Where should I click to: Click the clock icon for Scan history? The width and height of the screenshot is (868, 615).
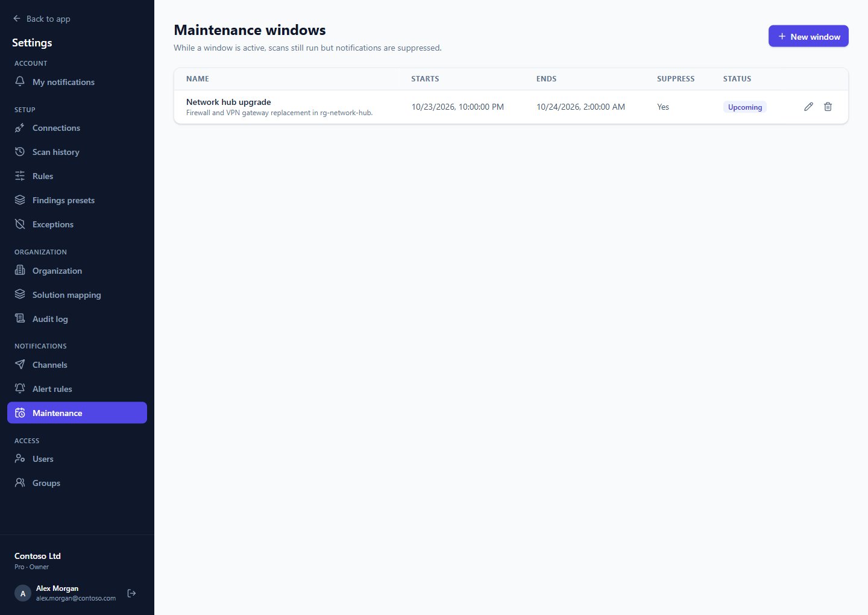tap(20, 152)
